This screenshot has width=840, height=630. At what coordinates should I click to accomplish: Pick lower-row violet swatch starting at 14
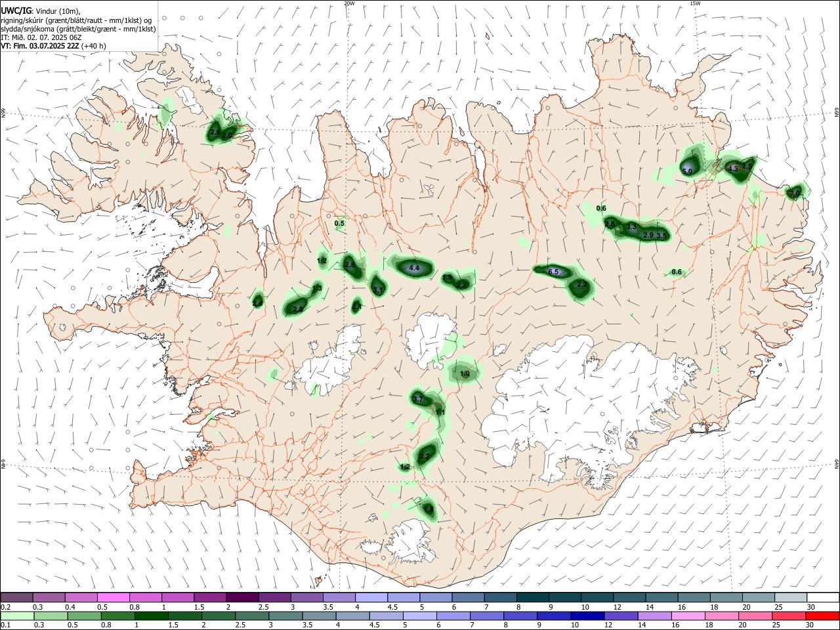pyautogui.click(x=654, y=616)
